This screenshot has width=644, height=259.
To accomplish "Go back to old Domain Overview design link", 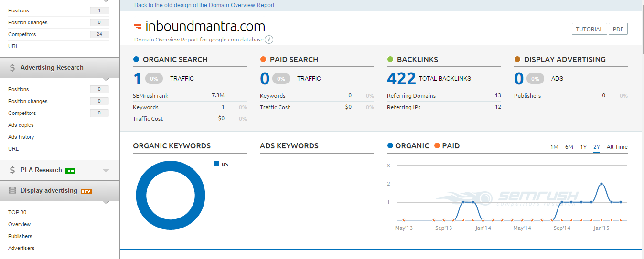I will pos(204,5).
